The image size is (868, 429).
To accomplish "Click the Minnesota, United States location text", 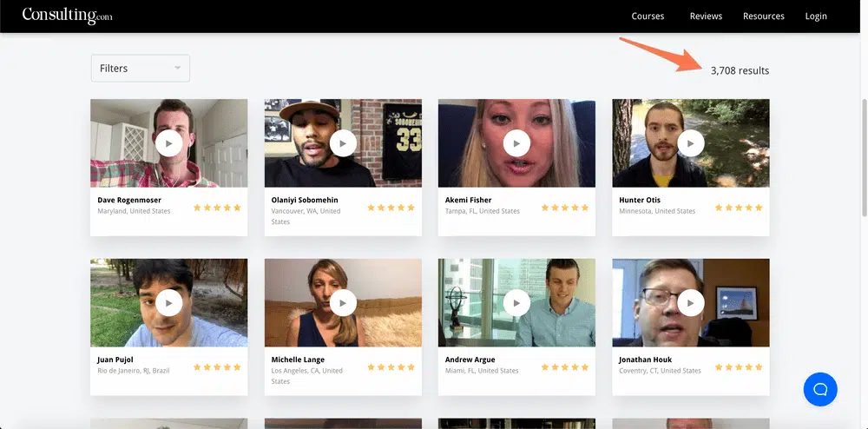I will pyautogui.click(x=657, y=211).
